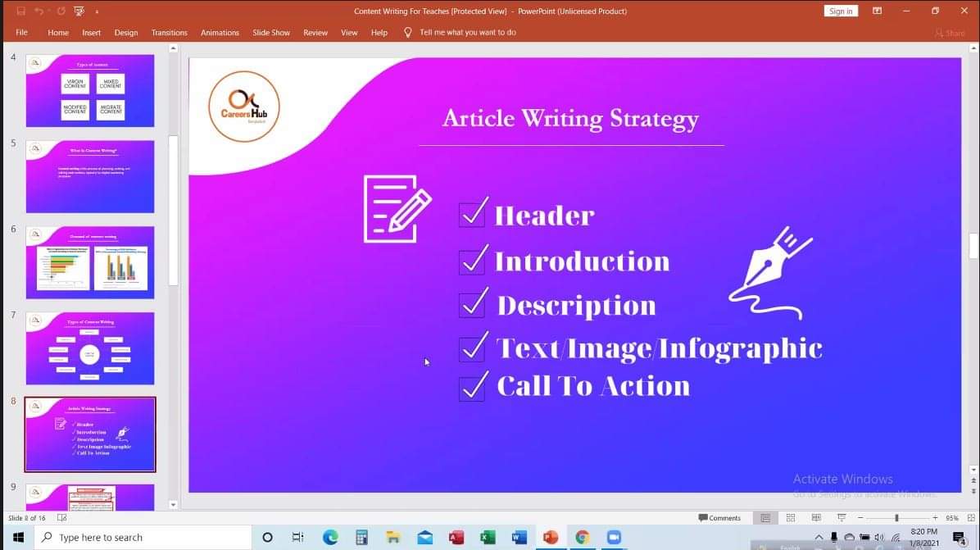This screenshot has width=980, height=550.
Task: Start Slide Show from status bar icon
Action: click(x=842, y=517)
